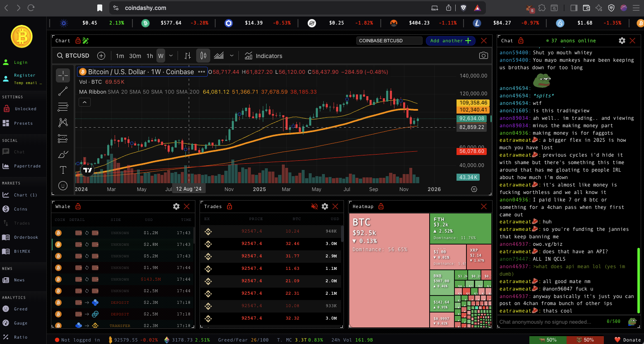The height and width of the screenshot is (344, 644).
Task: Toggle the Unlocked layout setting in sidebar
Action: coord(20,109)
